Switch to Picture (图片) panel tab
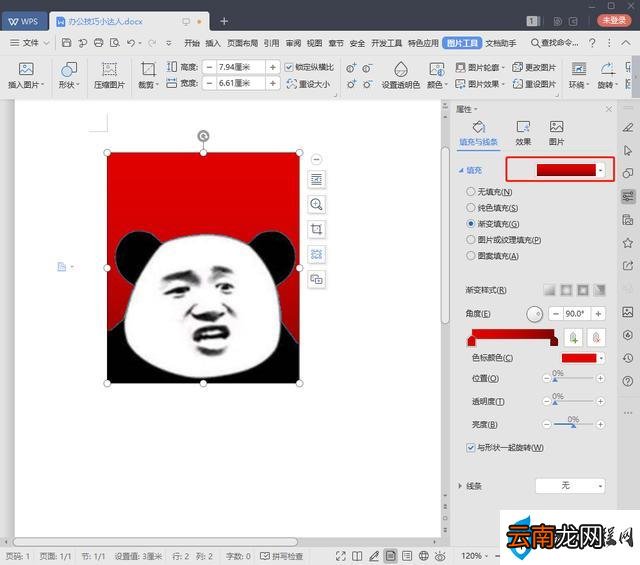640x565 pixels. (x=556, y=133)
